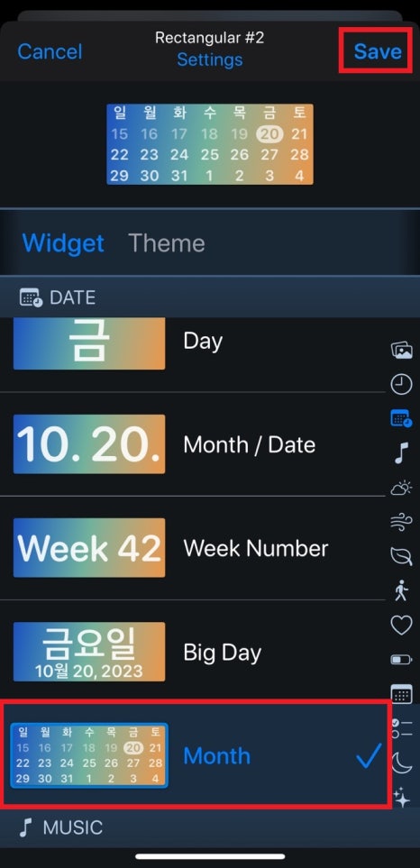Jump to sparkles icon in side index
Viewport: 420px width, 868px height.
(401, 798)
